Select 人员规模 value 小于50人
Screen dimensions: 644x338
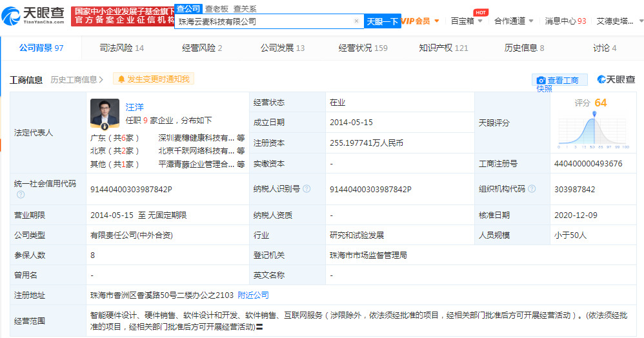point(570,235)
